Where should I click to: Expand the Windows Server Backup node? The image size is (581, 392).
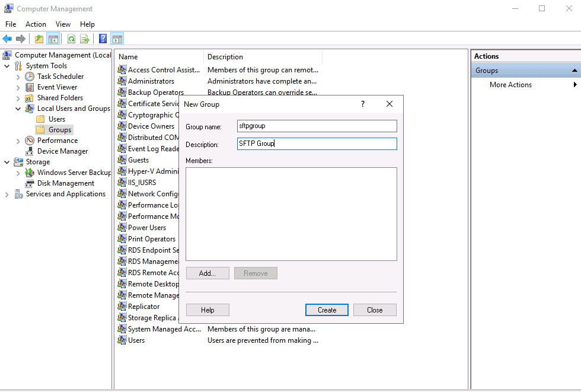[18, 173]
